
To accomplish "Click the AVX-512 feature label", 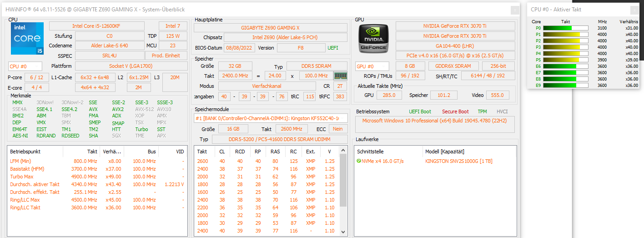I will tap(144, 109).
